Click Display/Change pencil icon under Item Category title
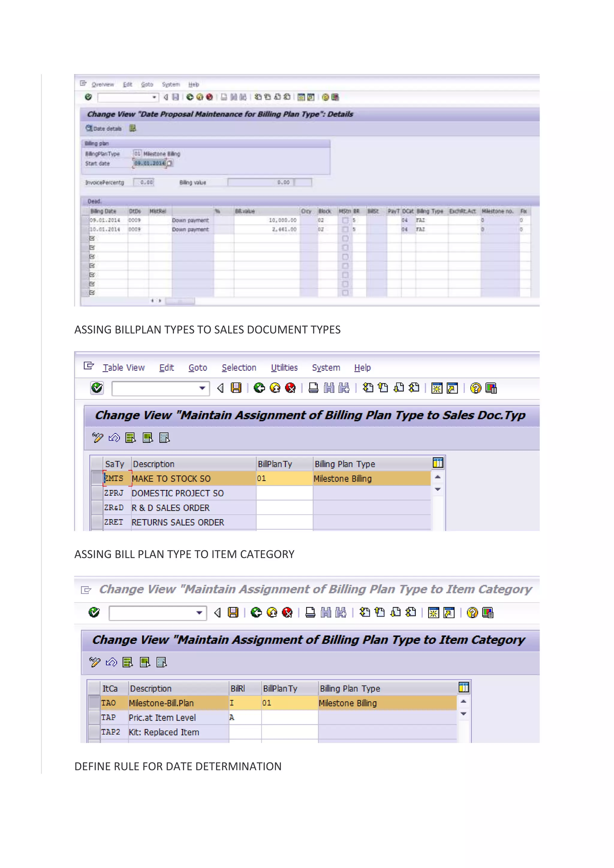This screenshot has width=614, height=868. pyautogui.click(x=94, y=662)
